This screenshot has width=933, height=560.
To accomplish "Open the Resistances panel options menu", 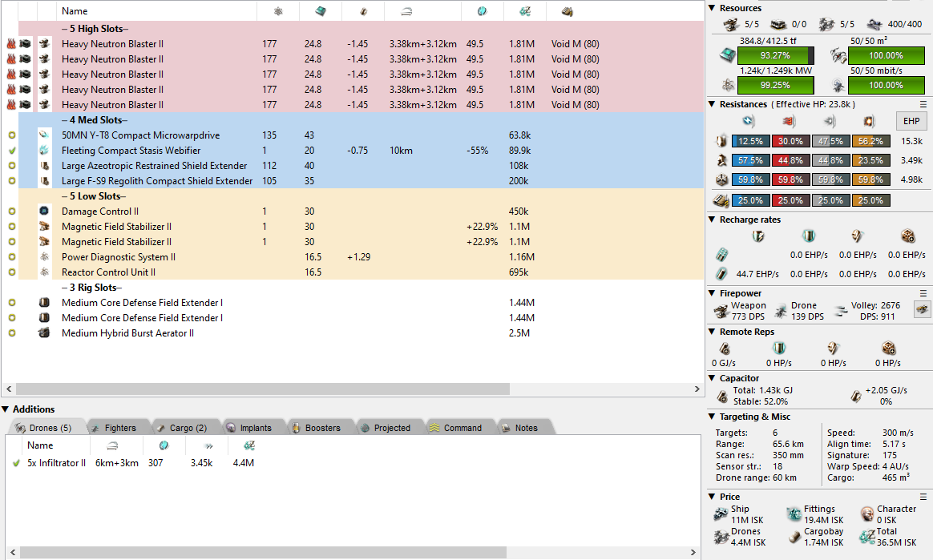I will 923,104.
